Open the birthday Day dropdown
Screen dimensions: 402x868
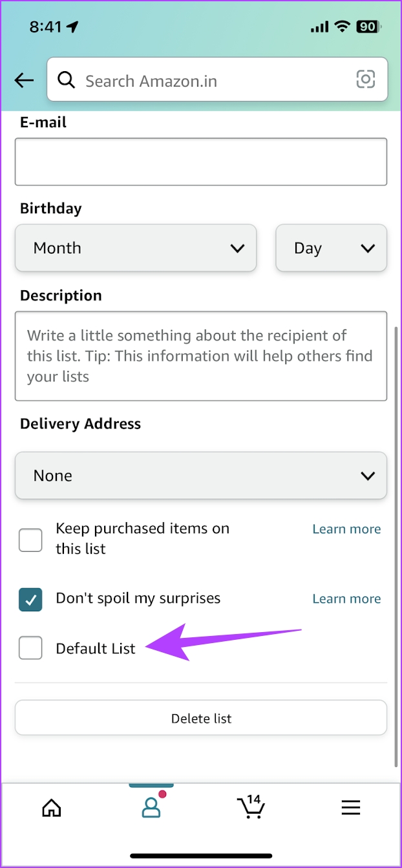tap(331, 248)
